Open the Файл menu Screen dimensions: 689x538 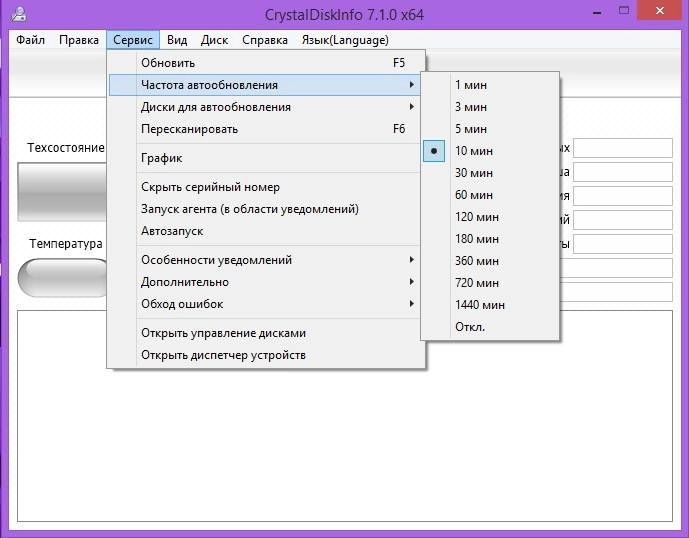[x=30, y=40]
